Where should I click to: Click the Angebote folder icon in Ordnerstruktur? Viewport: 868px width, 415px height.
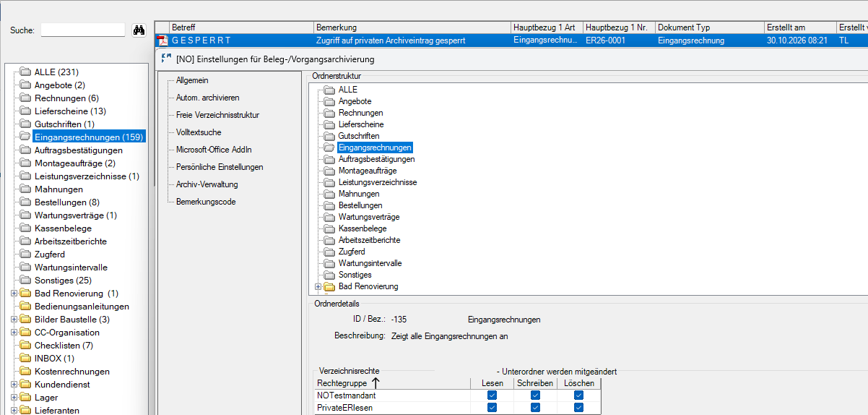point(330,101)
